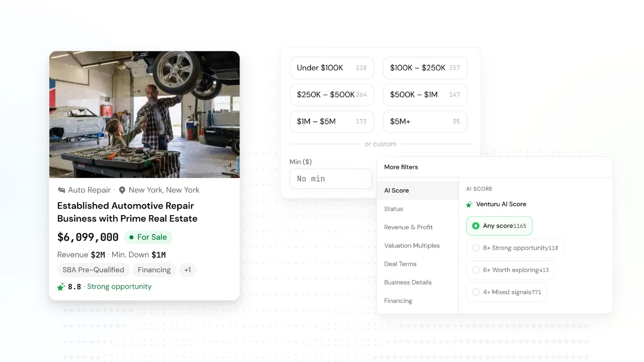Screen dimensions: 644x362
Task: Select the Under $100K price range
Action: tap(332, 68)
